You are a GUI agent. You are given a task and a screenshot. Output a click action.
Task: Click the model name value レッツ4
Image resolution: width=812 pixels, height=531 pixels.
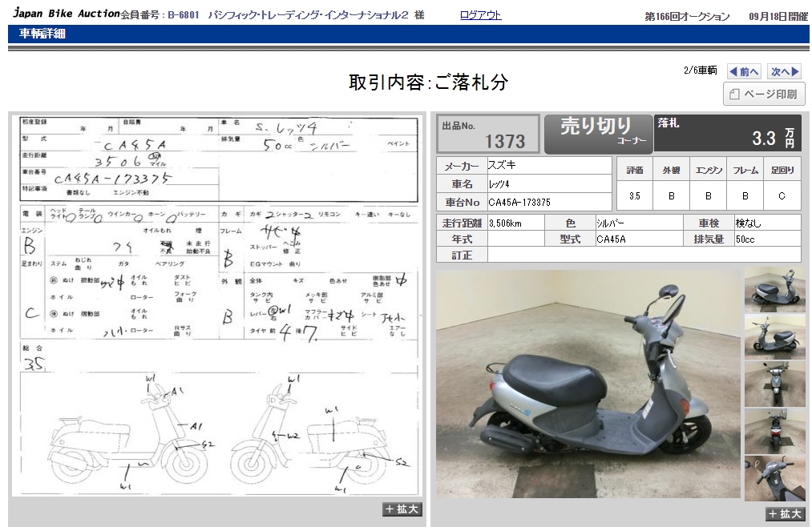pyautogui.click(x=549, y=183)
